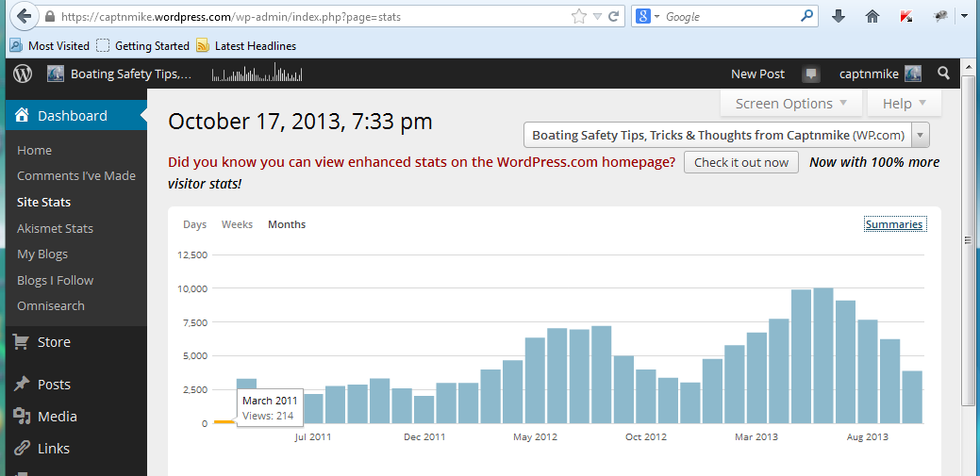Open Akismet Stats in sidebar
The width and height of the screenshot is (980, 476).
[55, 228]
